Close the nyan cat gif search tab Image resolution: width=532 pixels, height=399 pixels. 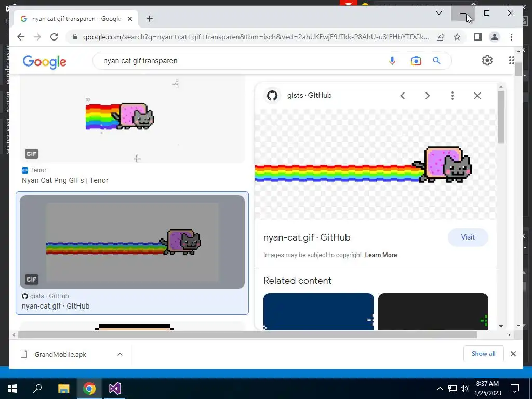click(x=129, y=19)
